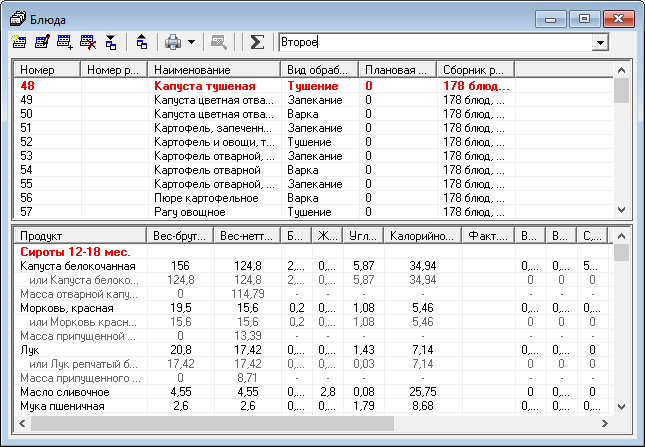Screen dimensions: 645x447
Task: Click the 'Вид обраб...' column header
Action: tap(319, 70)
